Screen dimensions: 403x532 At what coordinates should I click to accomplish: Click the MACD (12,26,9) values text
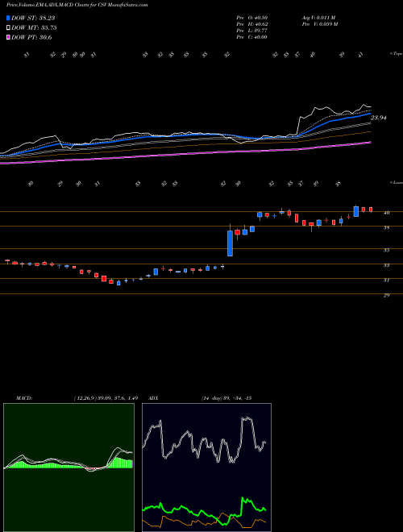click(106, 398)
